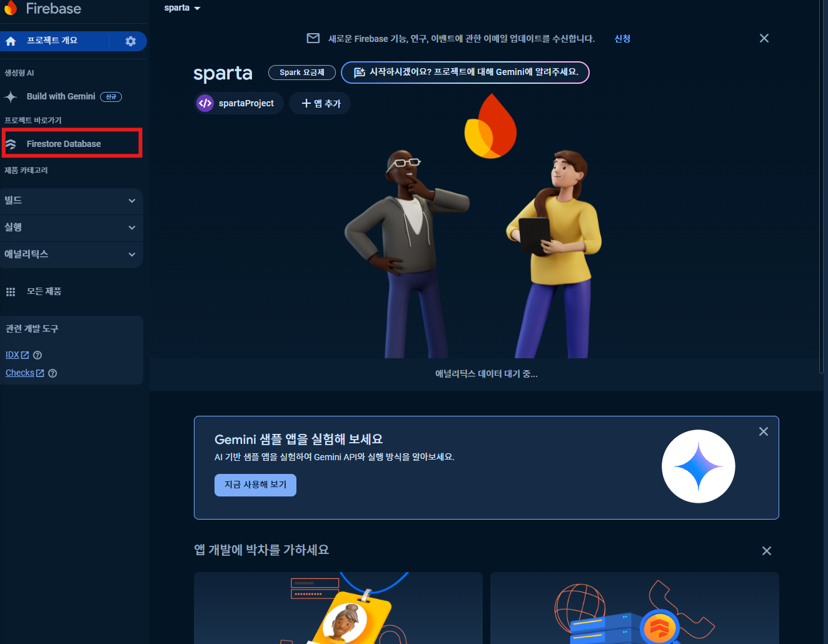Click the 신청 subscribe link
Viewport: 828px width, 644px height.
[622, 39]
